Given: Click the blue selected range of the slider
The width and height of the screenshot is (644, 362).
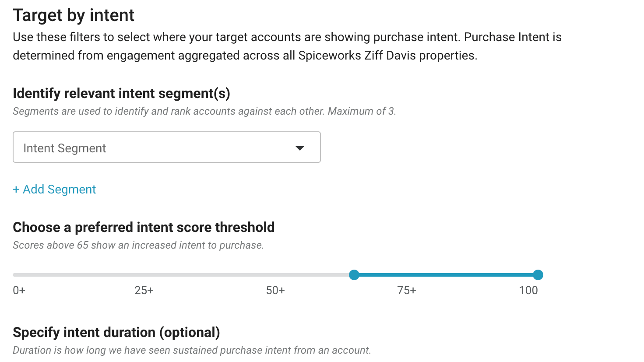Looking at the screenshot, I should point(447,275).
